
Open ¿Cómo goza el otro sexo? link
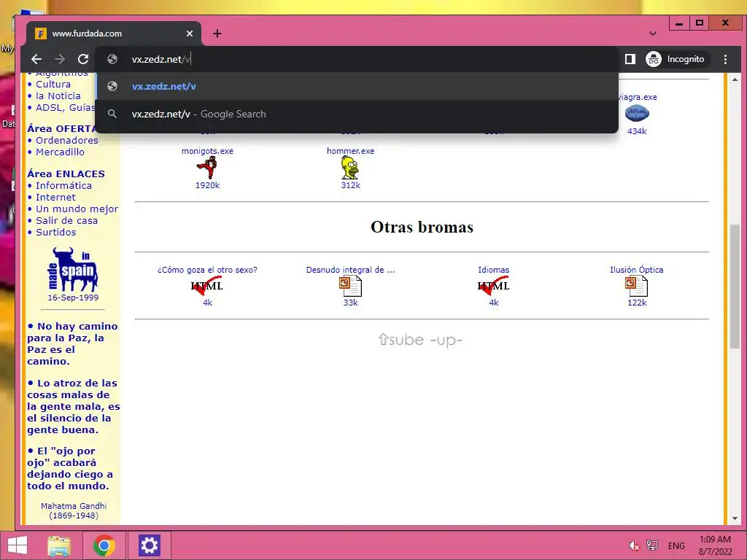coord(207,270)
